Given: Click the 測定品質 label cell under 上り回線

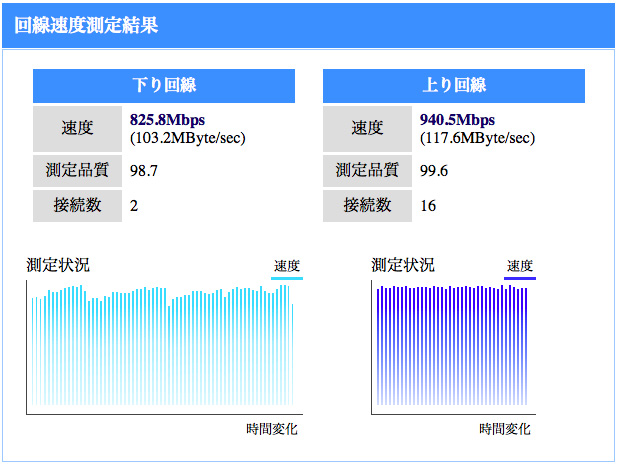Looking at the screenshot, I should (367, 171).
